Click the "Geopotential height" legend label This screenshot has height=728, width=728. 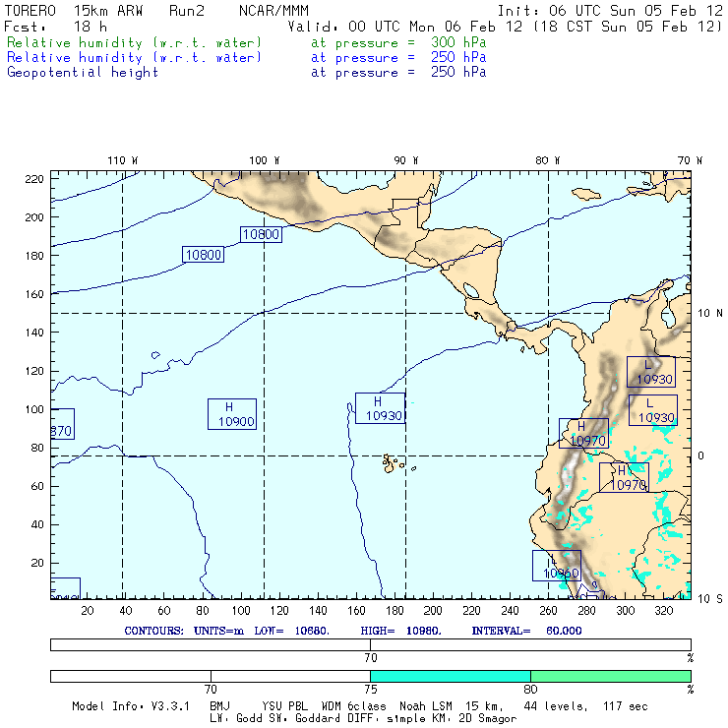click(83, 73)
